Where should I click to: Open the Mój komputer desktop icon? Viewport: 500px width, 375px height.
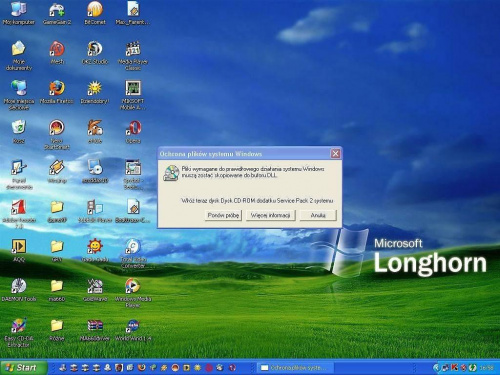click(19, 13)
